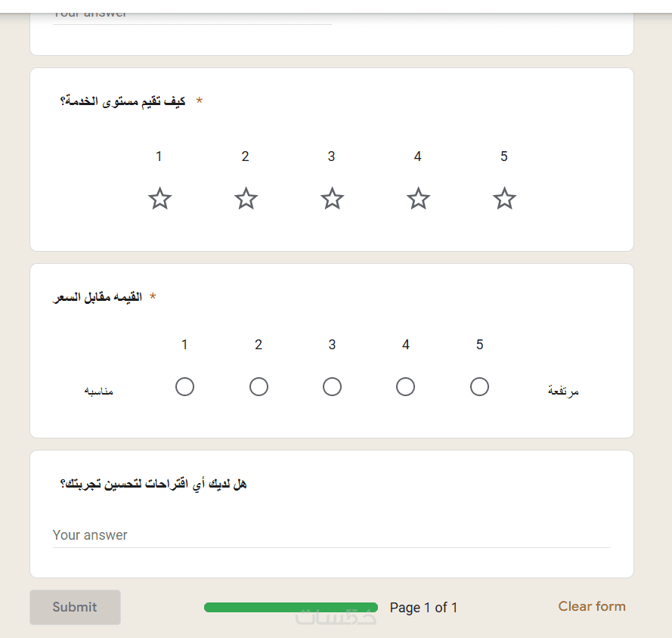This screenshot has height=638, width=672.
Task: Select radio option 1 for value for price
Action: click(x=184, y=387)
